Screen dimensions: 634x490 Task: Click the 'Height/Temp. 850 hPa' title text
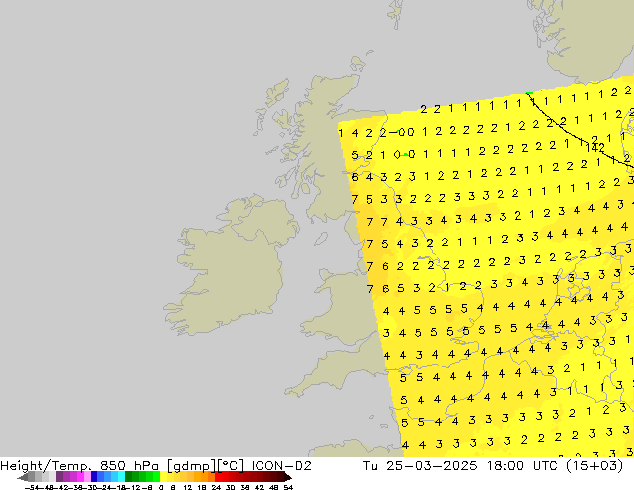80,466
